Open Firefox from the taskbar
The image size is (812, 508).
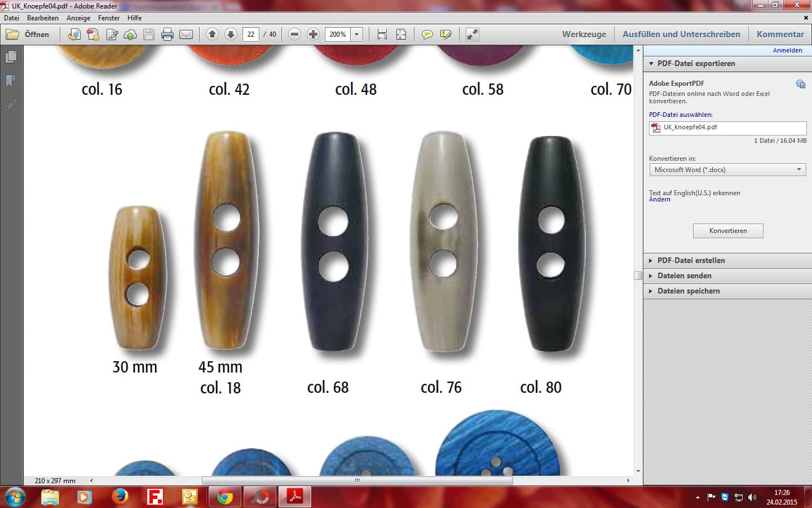[x=120, y=497]
